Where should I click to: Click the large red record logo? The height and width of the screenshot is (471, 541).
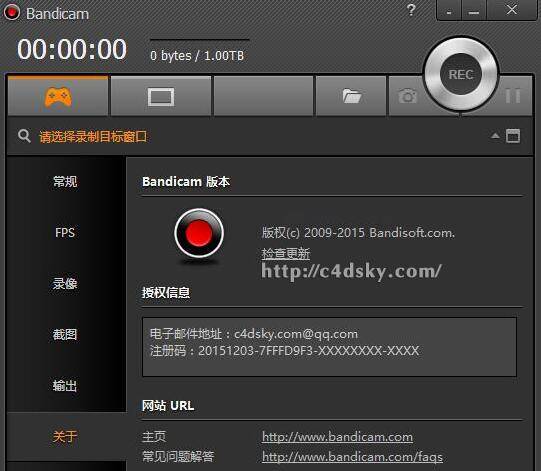199,233
